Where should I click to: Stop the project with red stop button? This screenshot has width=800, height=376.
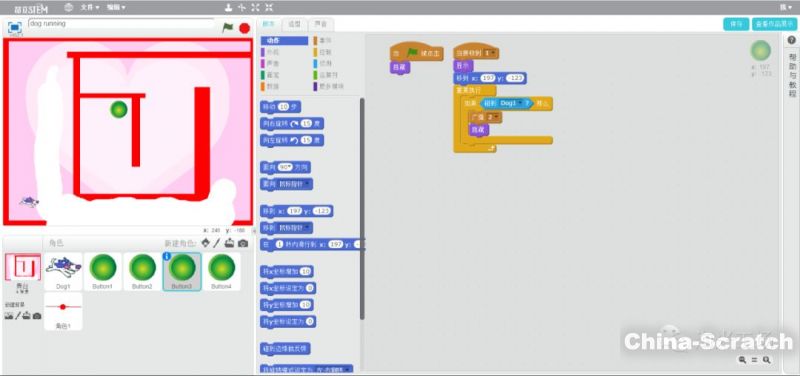(x=245, y=28)
